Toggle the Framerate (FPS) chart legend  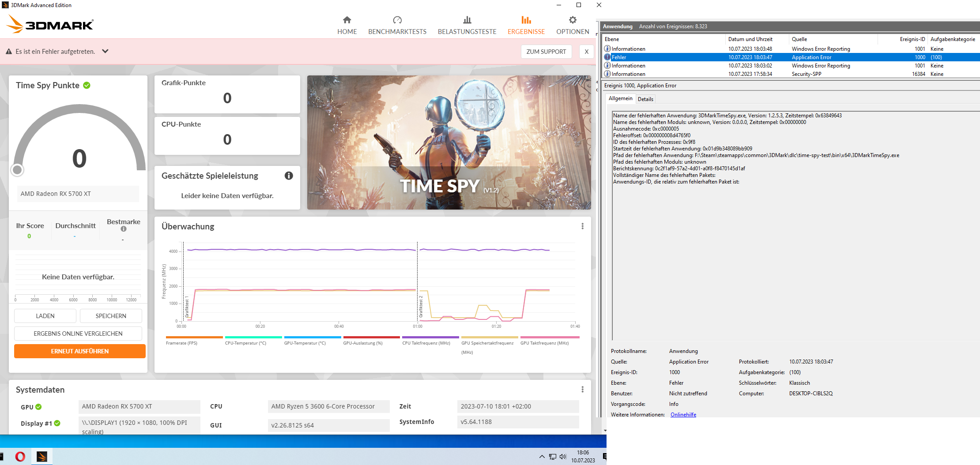pyautogui.click(x=194, y=341)
